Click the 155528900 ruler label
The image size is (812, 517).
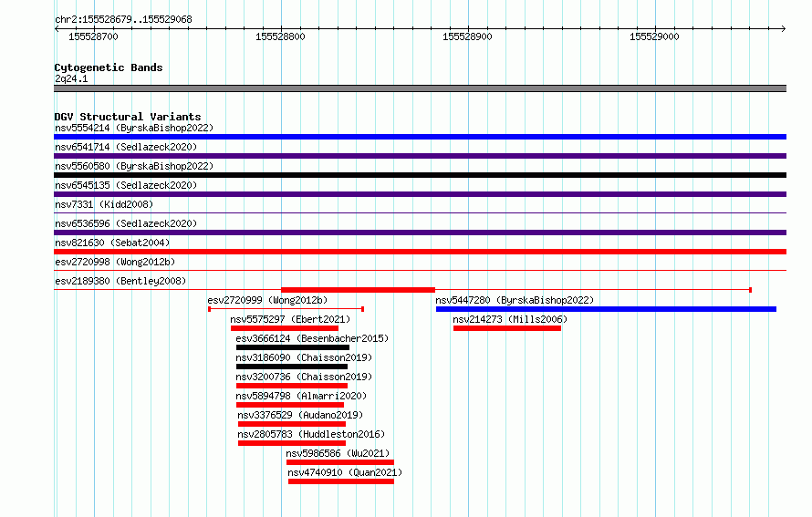467,36
